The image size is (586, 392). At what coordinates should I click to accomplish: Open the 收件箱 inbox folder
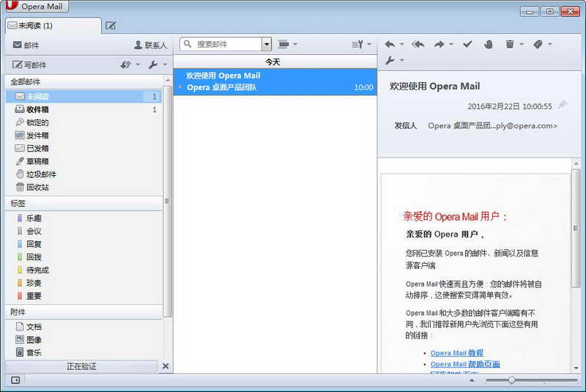(x=84, y=109)
